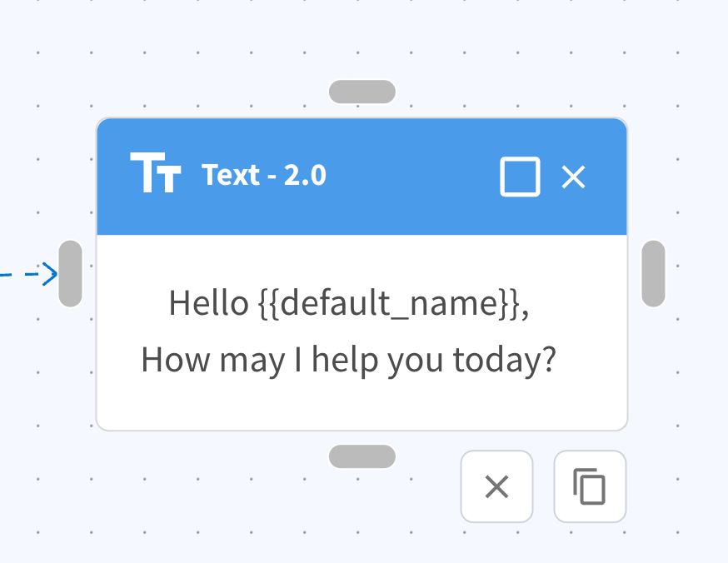The width and height of the screenshot is (728, 563).
Task: Click the 'How may I help you today?' line
Action: [349, 360]
